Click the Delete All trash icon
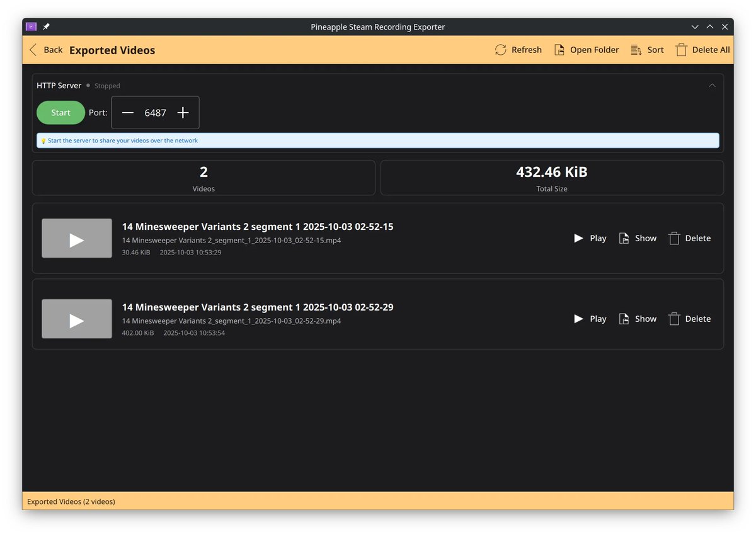The height and width of the screenshot is (536, 756). [x=682, y=50]
